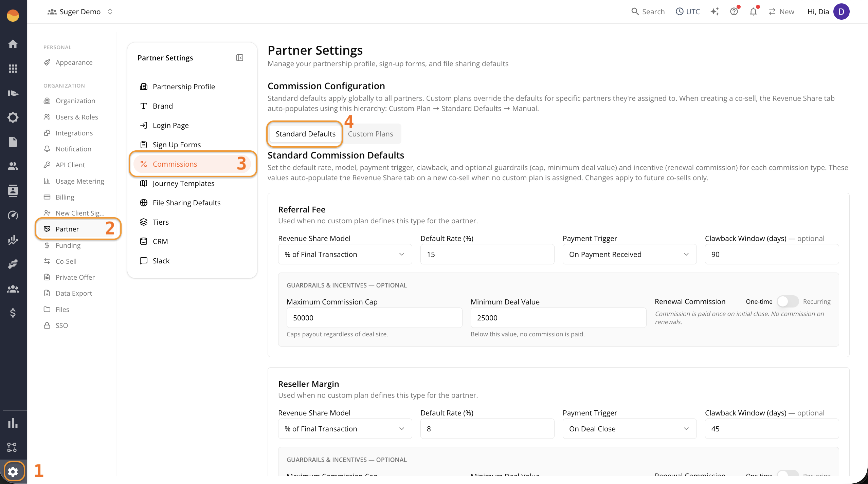868x484 pixels.
Task: Click the user avatar D
Action: [x=842, y=12]
